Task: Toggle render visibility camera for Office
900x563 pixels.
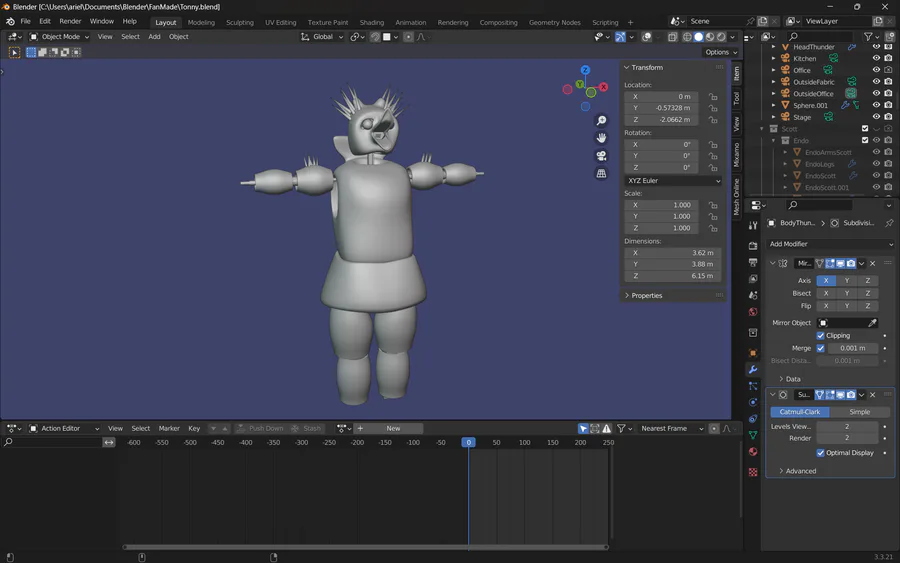Action: pos(888,70)
